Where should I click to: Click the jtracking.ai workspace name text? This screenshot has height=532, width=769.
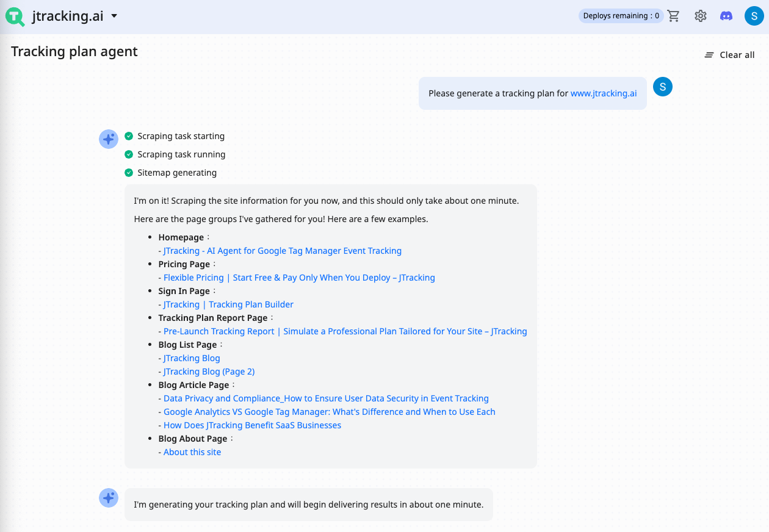pyautogui.click(x=68, y=16)
